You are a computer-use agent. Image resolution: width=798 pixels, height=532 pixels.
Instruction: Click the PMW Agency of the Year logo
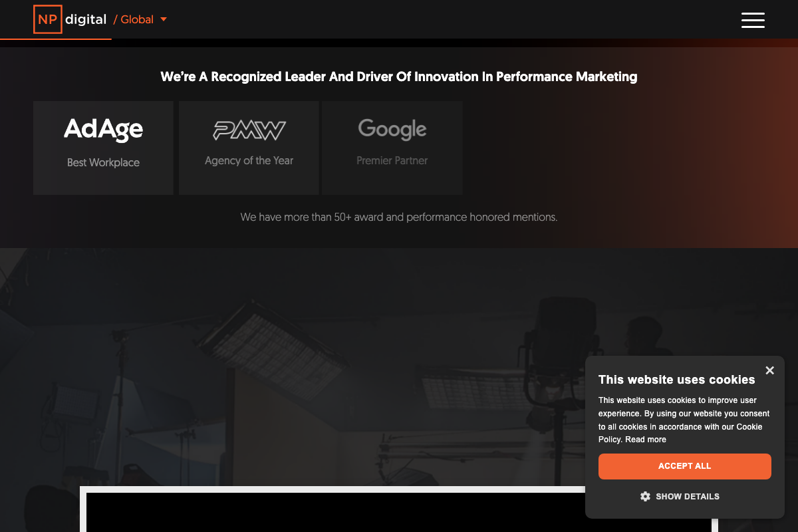coord(249,130)
